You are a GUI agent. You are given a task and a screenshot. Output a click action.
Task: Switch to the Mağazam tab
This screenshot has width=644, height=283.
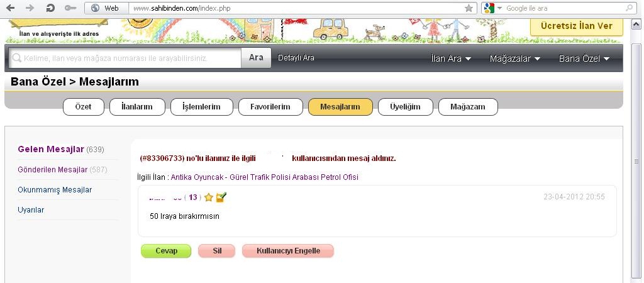[468, 107]
